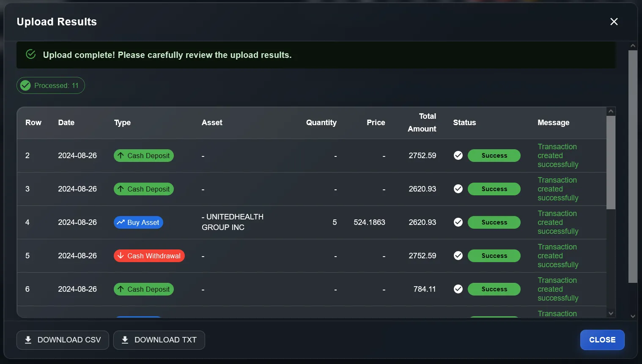Click the green checkmark in the success banner
The width and height of the screenshot is (642, 364).
pos(30,54)
